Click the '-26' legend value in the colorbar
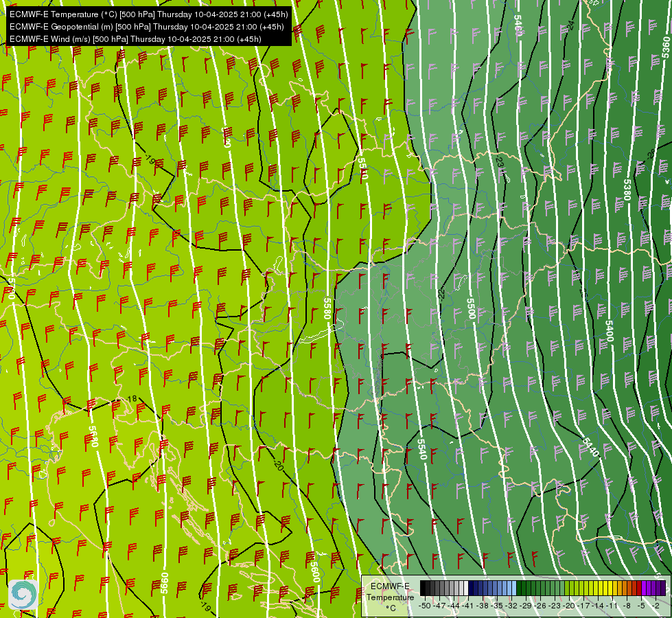This screenshot has height=618, width=672. point(540,606)
